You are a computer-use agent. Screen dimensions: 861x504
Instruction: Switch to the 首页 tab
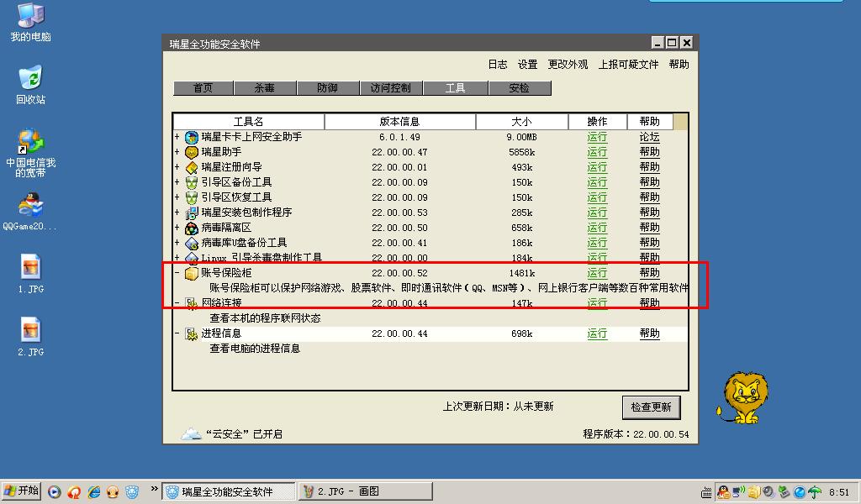point(203,87)
